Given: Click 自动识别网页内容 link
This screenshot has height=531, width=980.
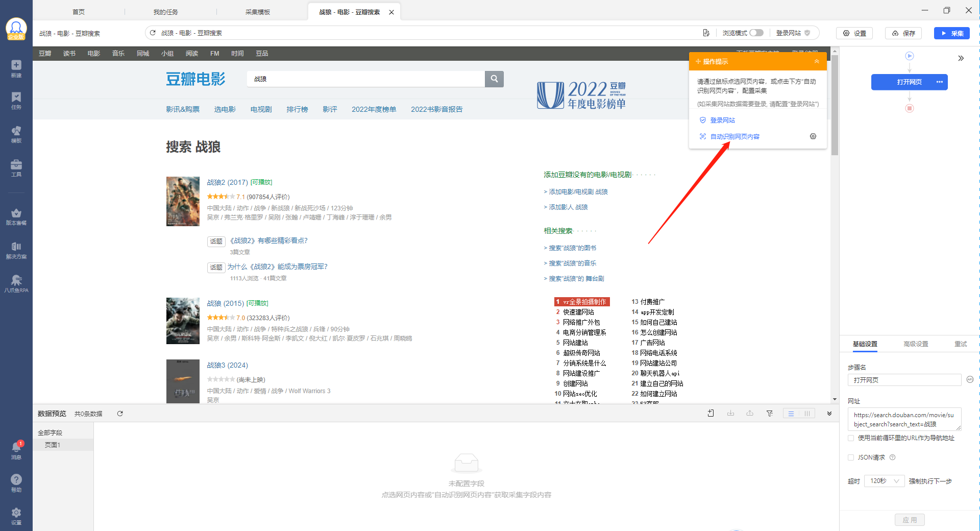Looking at the screenshot, I should (x=734, y=136).
